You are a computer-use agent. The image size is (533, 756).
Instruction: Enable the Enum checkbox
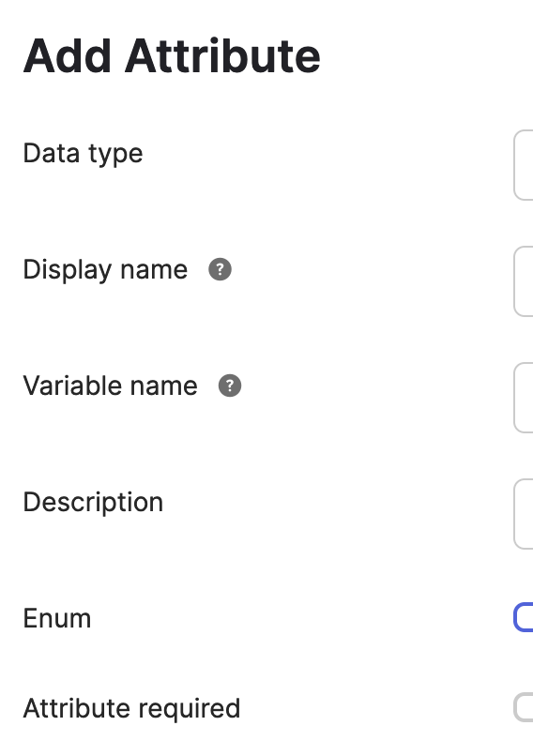pos(524,617)
